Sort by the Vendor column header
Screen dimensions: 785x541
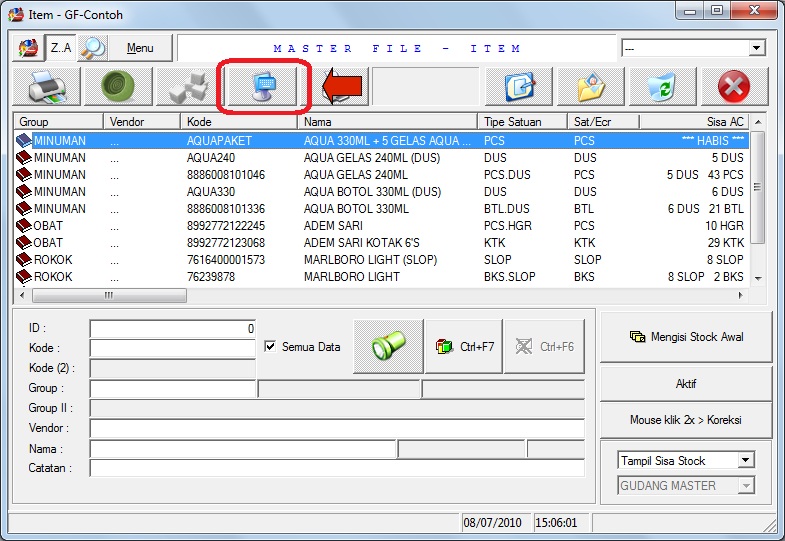142,122
